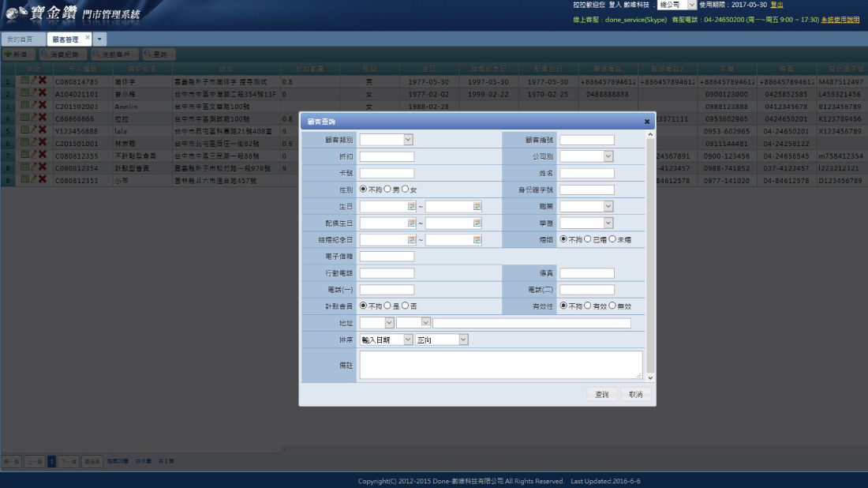Click the 取消 button in the dialog
Image resolution: width=868 pixels, height=488 pixels.
[635, 394]
